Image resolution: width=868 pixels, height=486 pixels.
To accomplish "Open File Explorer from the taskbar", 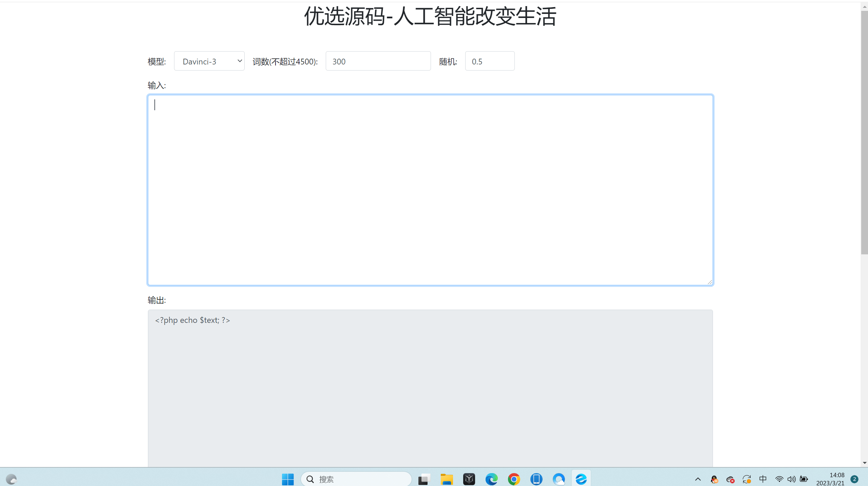I will pyautogui.click(x=447, y=479).
